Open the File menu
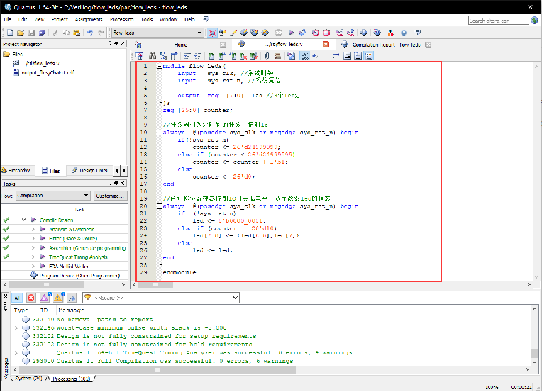 (7, 19)
